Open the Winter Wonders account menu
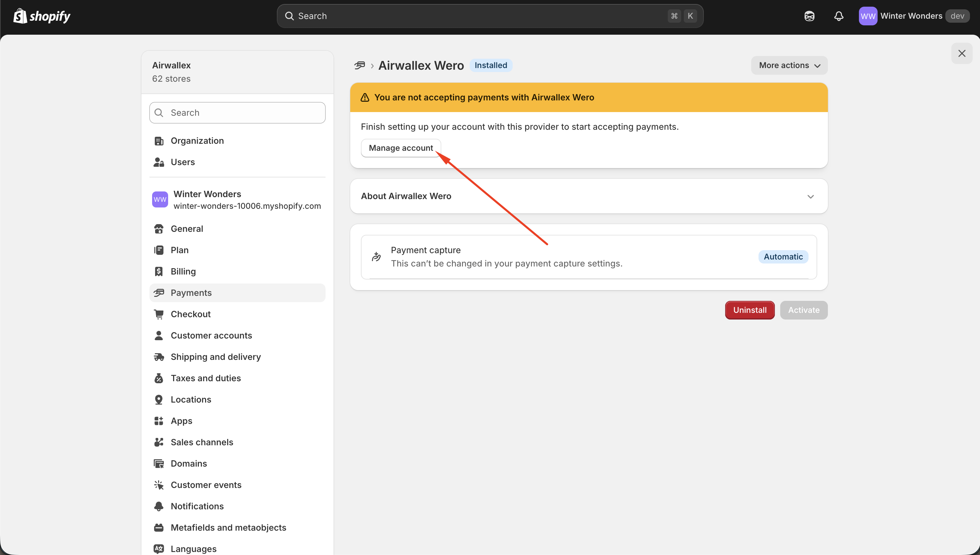 [x=914, y=16]
